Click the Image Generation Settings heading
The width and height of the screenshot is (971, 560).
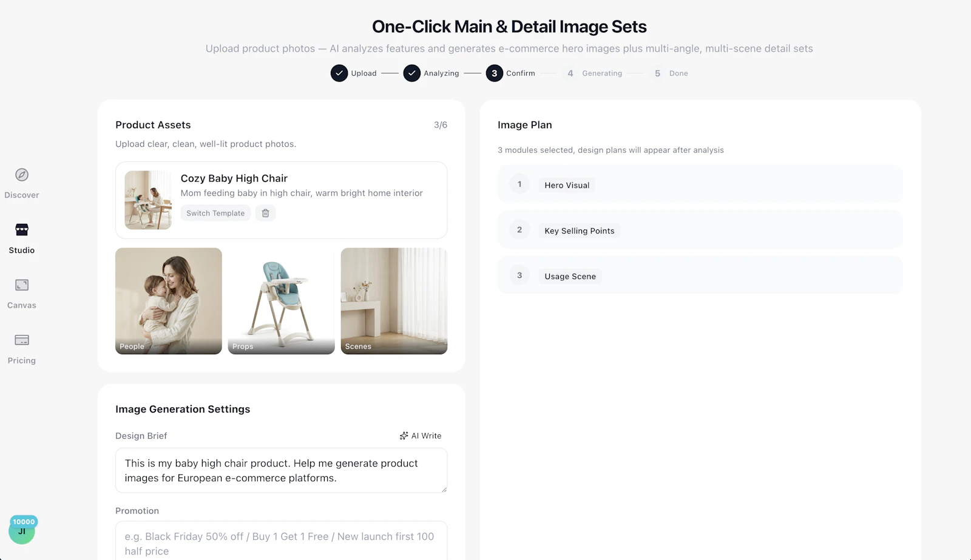click(x=183, y=410)
